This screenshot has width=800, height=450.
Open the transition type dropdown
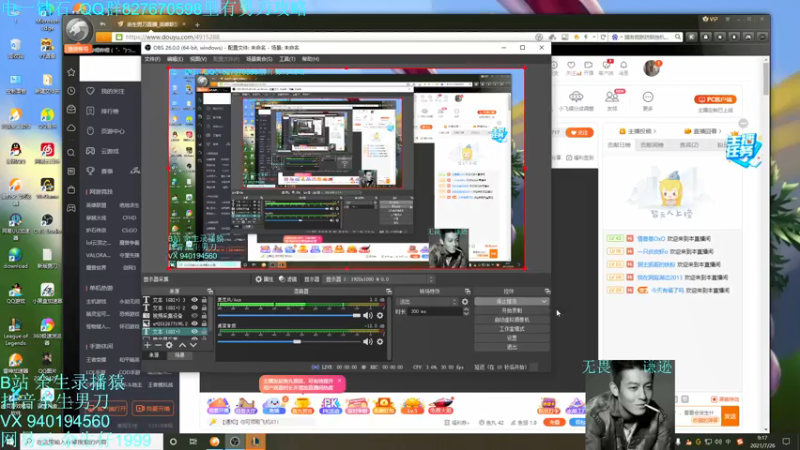point(428,302)
